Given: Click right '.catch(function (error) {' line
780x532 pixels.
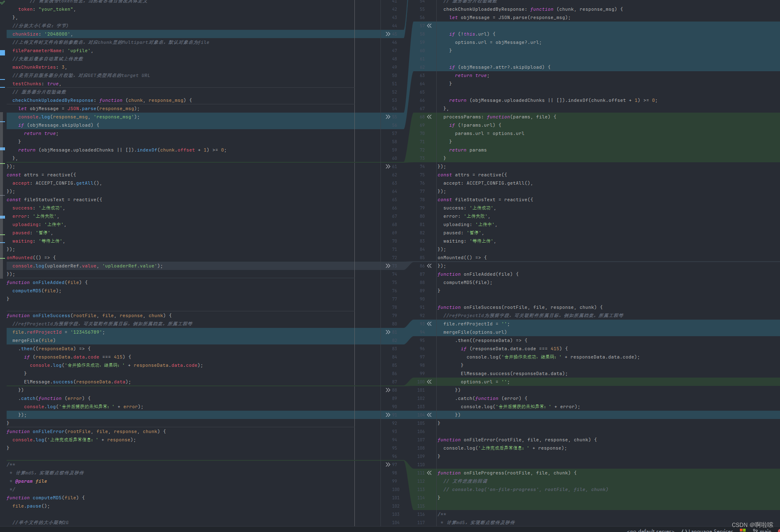Looking at the screenshot, I should click(x=491, y=398).
